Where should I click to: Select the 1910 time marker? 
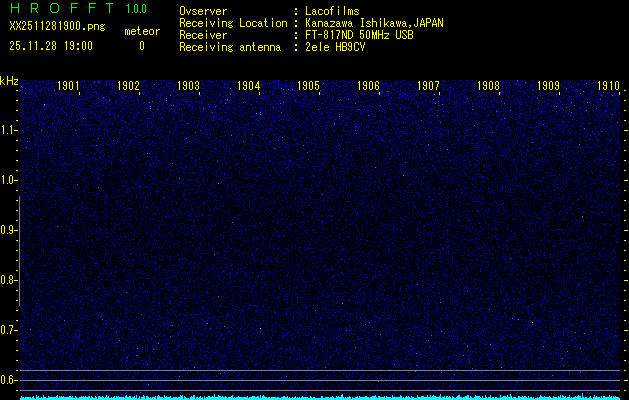[x=608, y=87]
